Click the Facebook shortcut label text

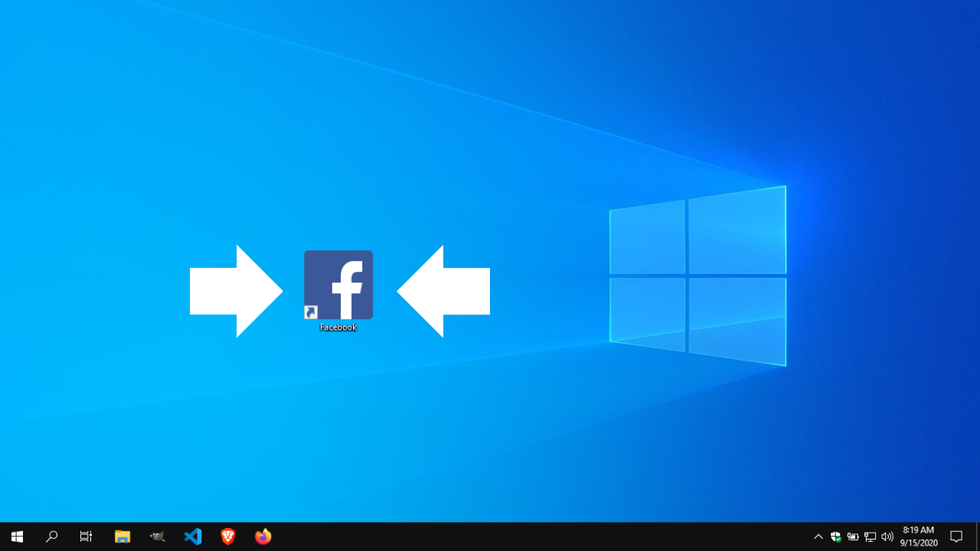click(338, 328)
